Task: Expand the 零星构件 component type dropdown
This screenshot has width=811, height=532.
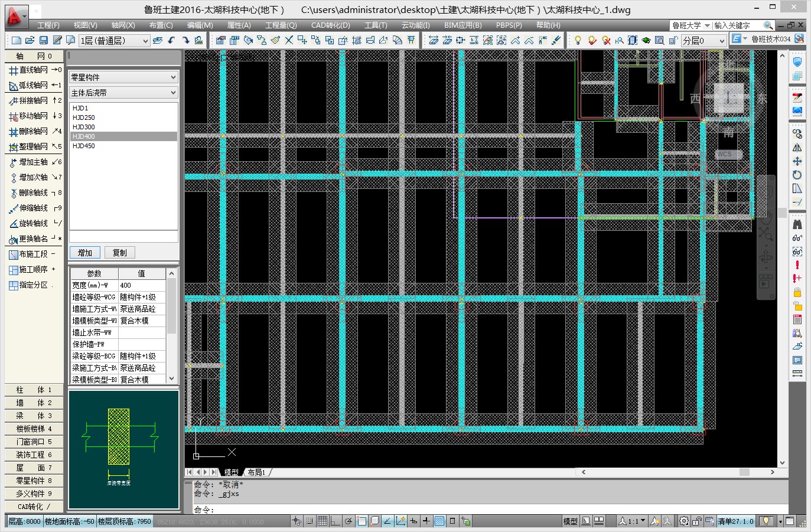Action: (123, 77)
